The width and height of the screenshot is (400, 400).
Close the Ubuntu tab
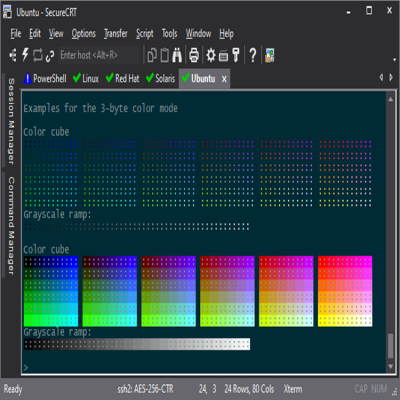(224, 79)
